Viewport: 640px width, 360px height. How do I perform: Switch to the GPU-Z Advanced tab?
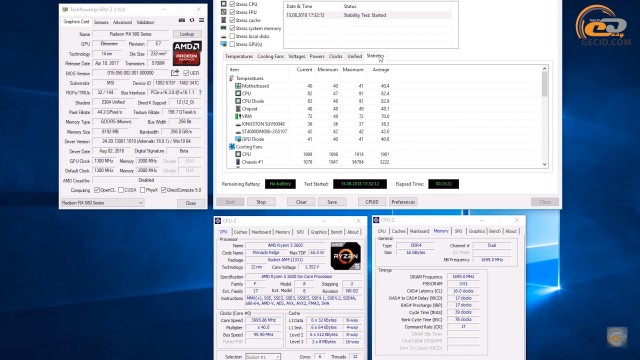coord(122,22)
